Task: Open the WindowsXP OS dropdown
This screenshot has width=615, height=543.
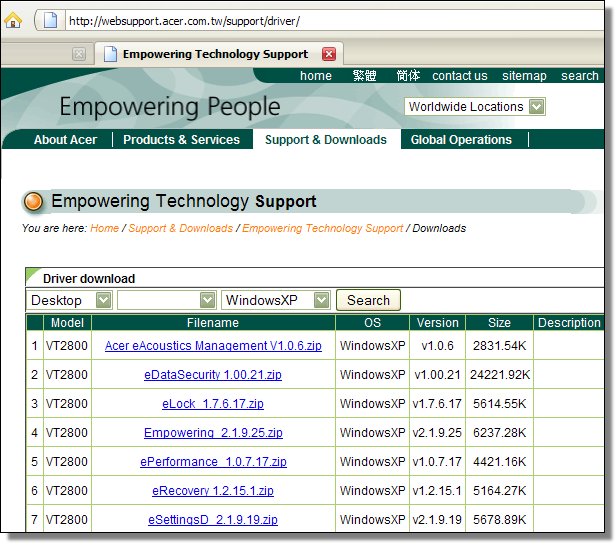Action: (276, 300)
